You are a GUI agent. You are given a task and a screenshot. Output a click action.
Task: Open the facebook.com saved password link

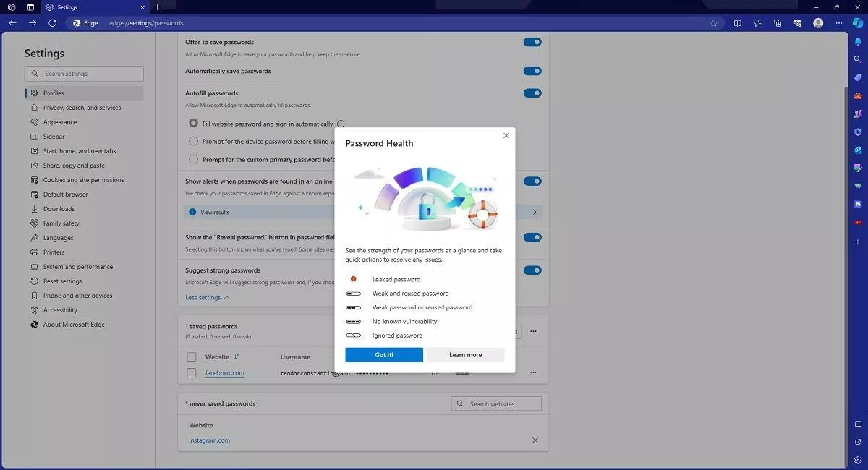pyautogui.click(x=224, y=372)
